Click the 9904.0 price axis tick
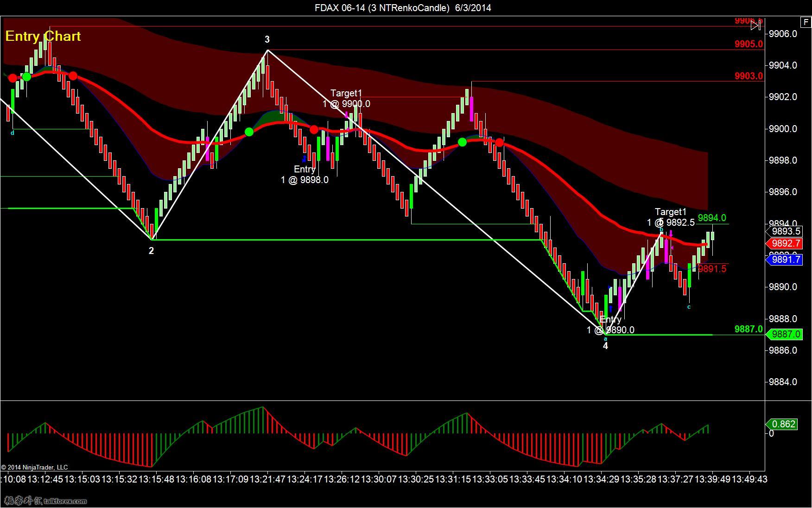 pyautogui.click(x=783, y=65)
